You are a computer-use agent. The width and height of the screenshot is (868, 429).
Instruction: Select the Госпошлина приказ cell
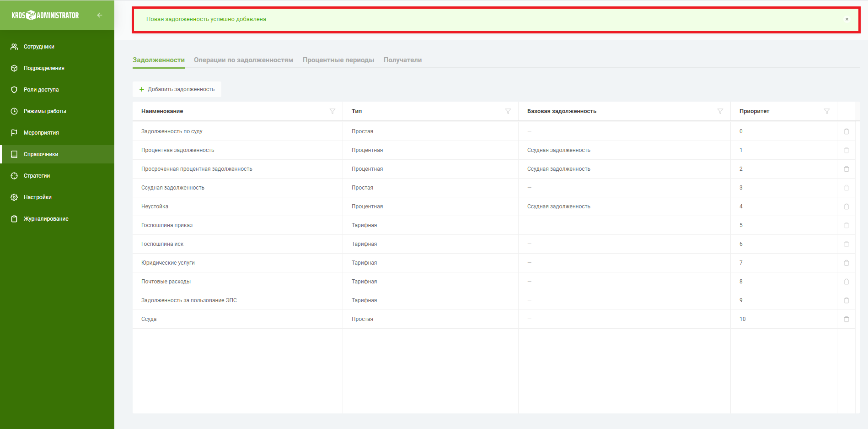coord(237,225)
